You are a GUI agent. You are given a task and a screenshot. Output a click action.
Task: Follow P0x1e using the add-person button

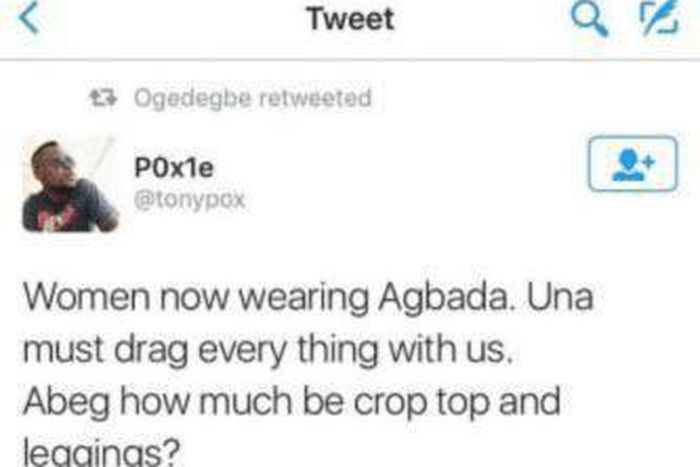click(x=633, y=164)
